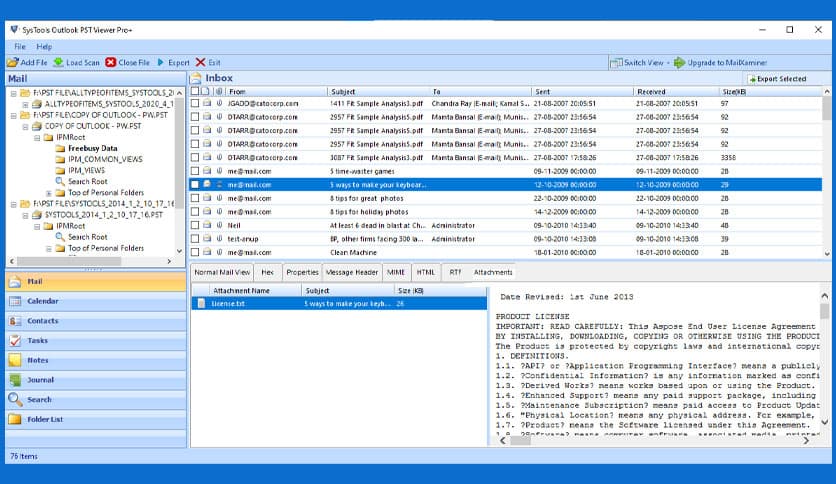Click the Folder List icon in navigation pane
The image size is (836, 484).
click(x=15, y=420)
